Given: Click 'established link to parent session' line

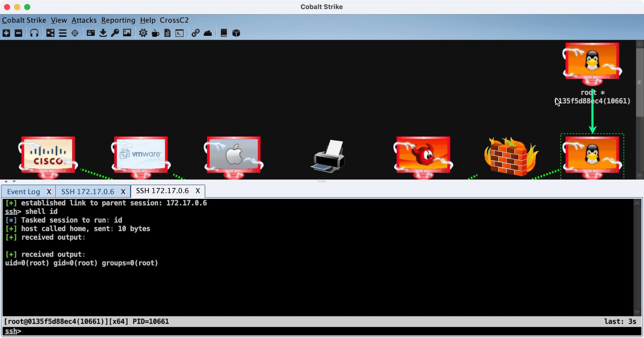Looking at the screenshot, I should [106, 203].
